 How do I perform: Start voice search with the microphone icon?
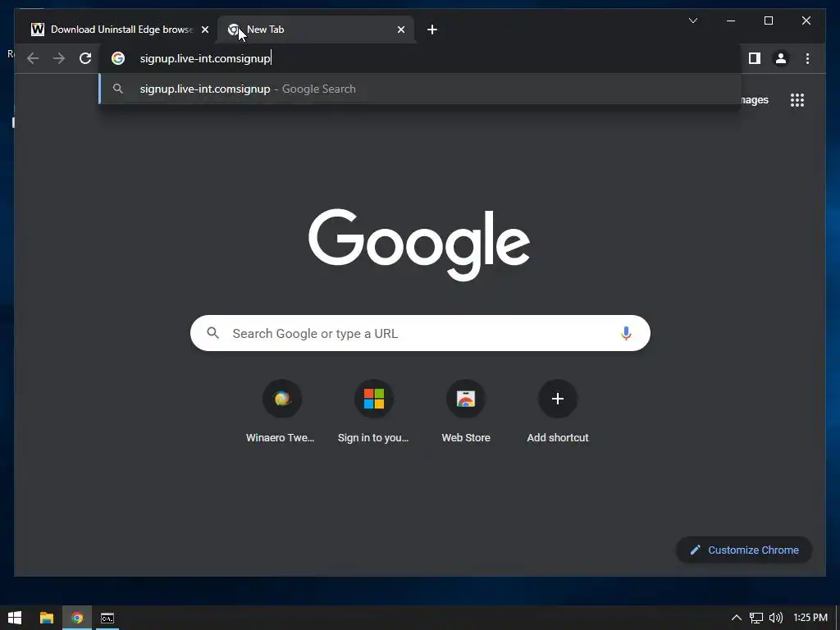626,333
